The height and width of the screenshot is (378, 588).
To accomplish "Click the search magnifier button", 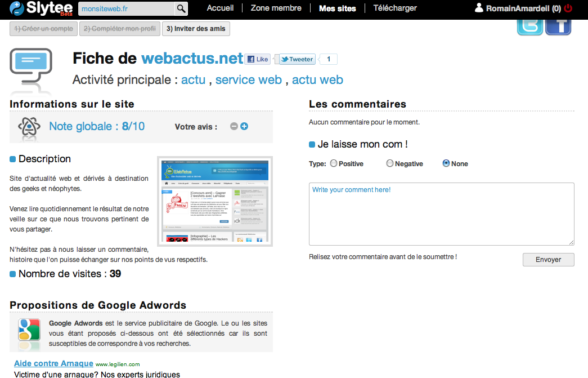I will (x=181, y=8).
